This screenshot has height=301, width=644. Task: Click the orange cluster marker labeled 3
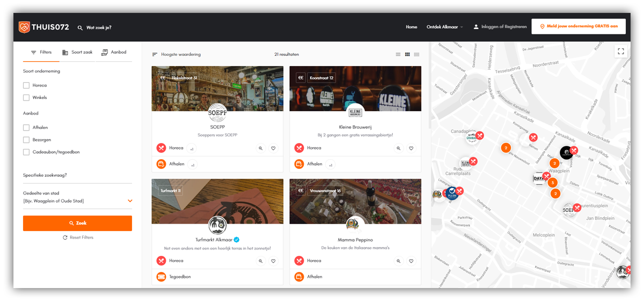pos(552,183)
